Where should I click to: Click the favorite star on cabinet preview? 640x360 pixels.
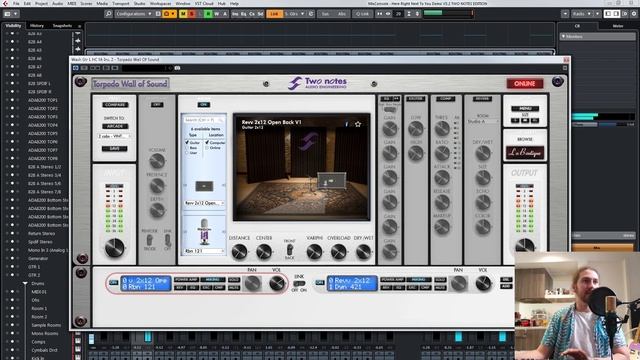(x=358, y=124)
